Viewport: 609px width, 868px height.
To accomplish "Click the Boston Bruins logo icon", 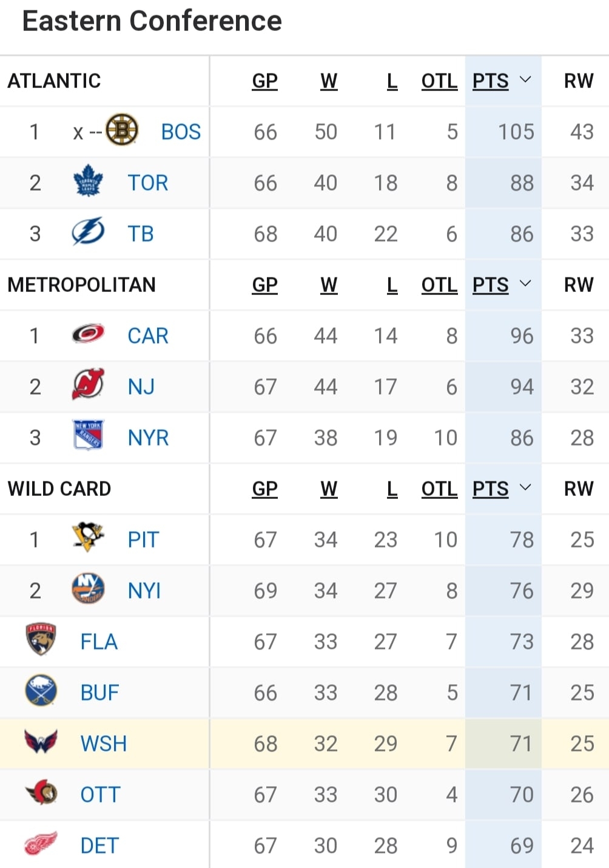I will [122, 130].
